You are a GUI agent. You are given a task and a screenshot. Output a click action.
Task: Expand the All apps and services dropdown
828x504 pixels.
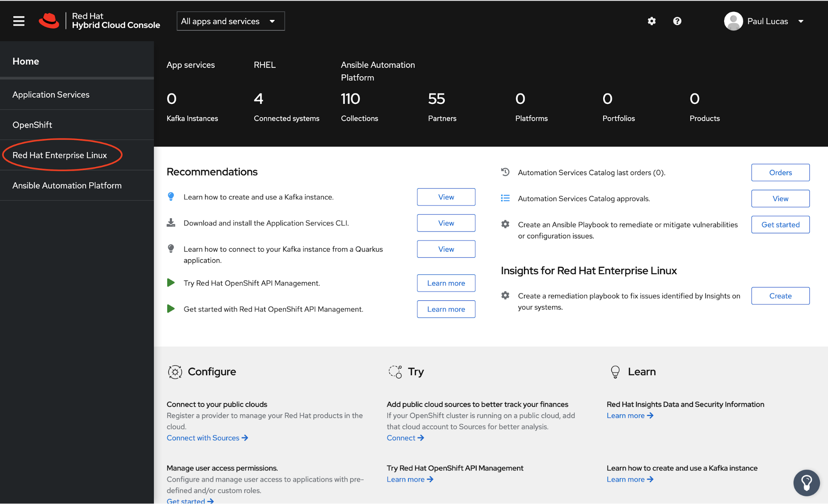pos(230,21)
